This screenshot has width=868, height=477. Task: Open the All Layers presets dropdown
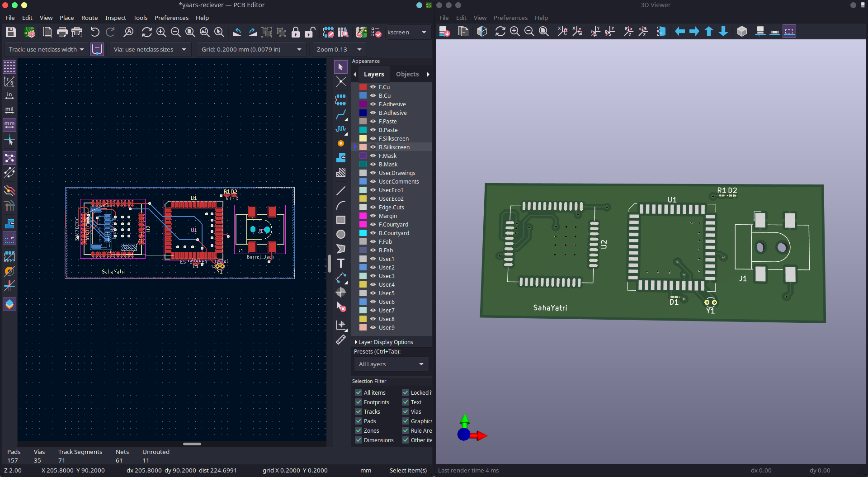click(391, 364)
